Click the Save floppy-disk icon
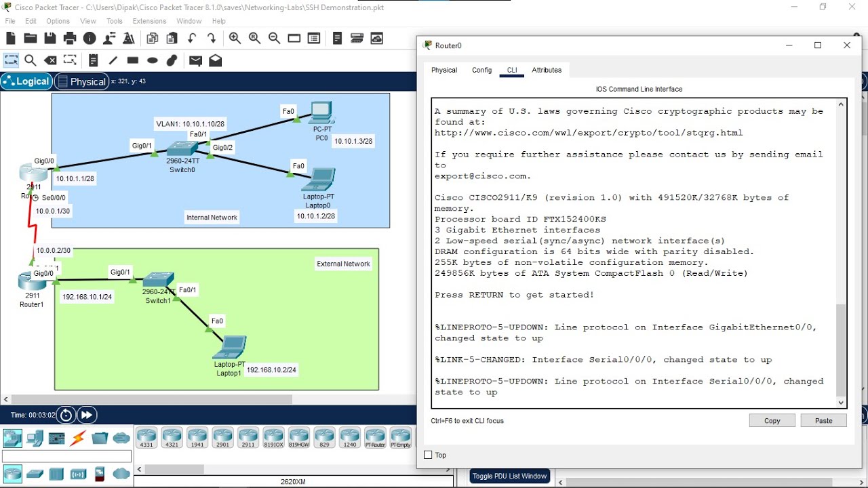 50,39
